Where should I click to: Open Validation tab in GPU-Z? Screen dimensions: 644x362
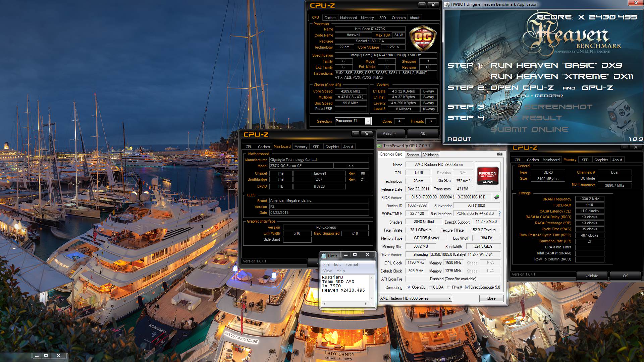point(431,155)
